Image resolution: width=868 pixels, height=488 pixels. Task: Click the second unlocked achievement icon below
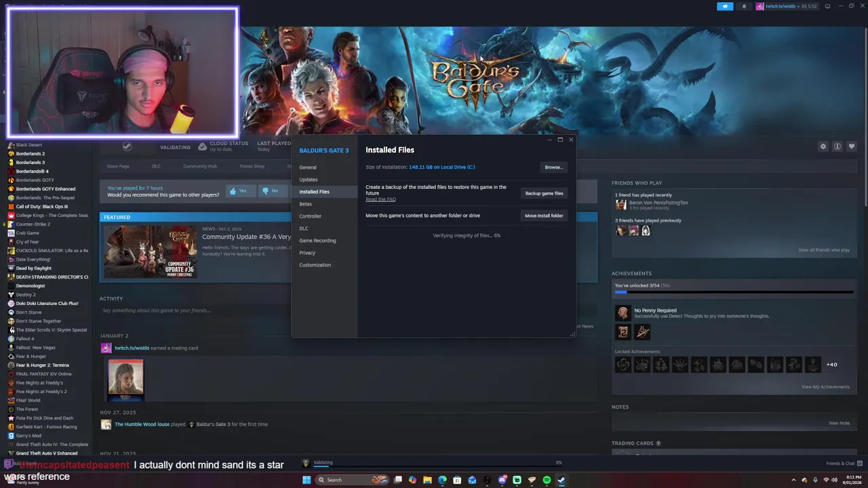click(x=642, y=332)
